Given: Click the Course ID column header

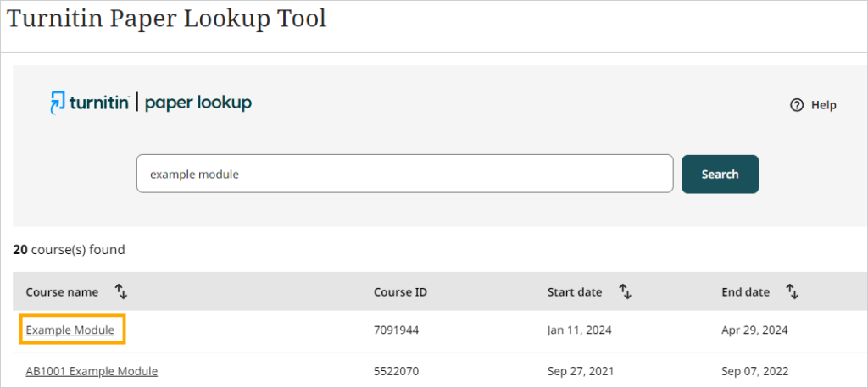Looking at the screenshot, I should pos(400,292).
